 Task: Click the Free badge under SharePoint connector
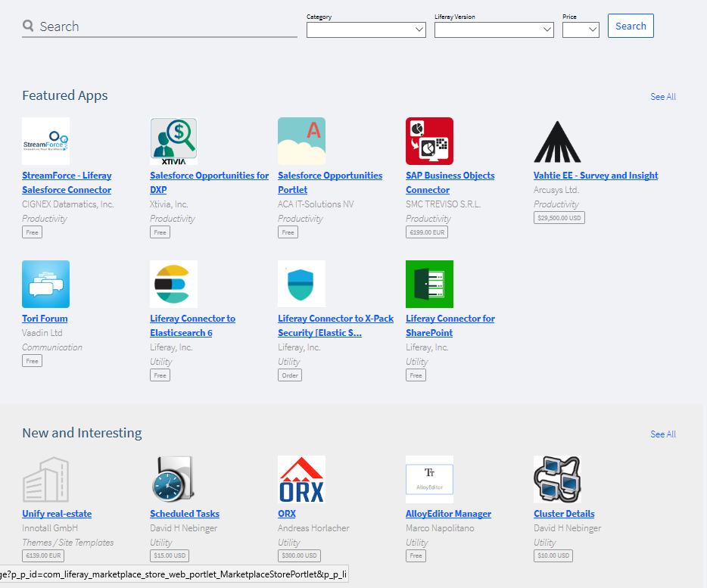(x=416, y=375)
